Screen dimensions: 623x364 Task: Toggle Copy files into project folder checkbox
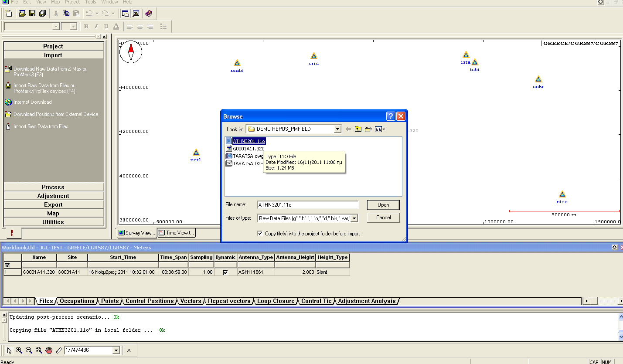[260, 234]
